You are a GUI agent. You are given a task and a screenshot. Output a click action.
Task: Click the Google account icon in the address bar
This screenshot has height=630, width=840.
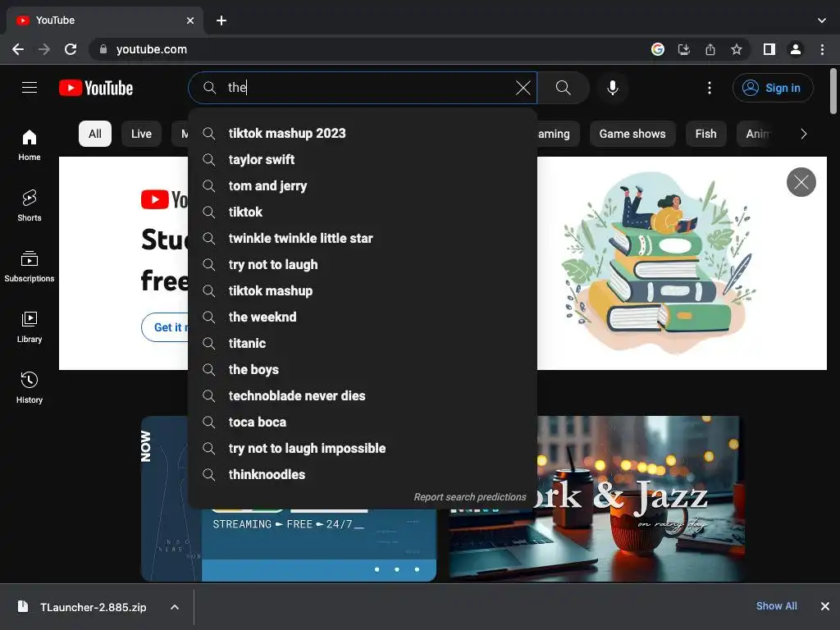click(x=658, y=49)
